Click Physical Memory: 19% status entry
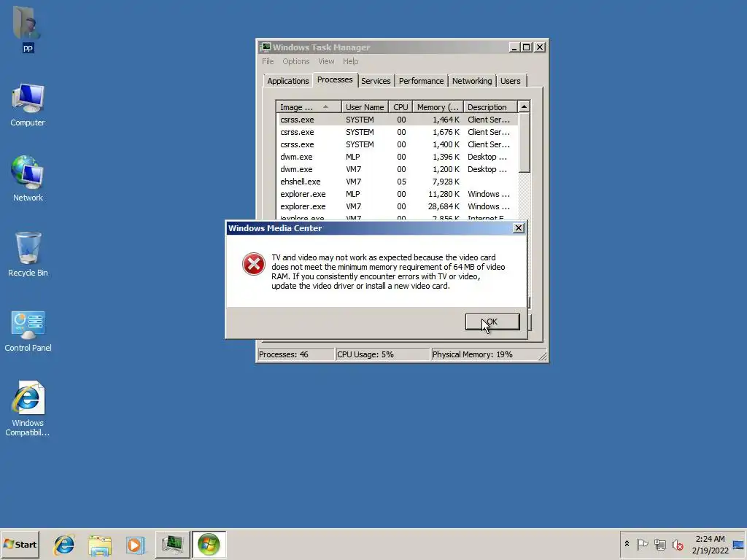 (x=484, y=354)
